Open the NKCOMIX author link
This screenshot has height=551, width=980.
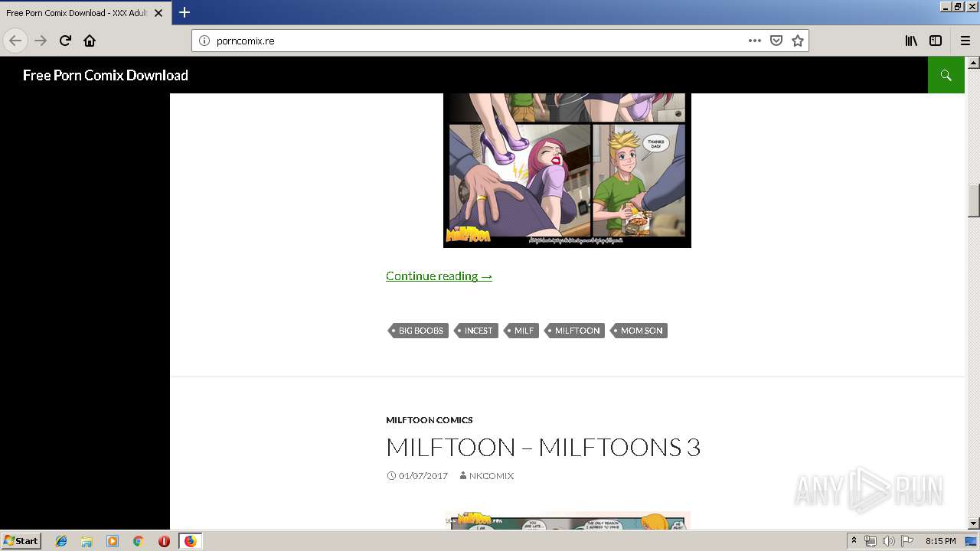click(x=491, y=476)
